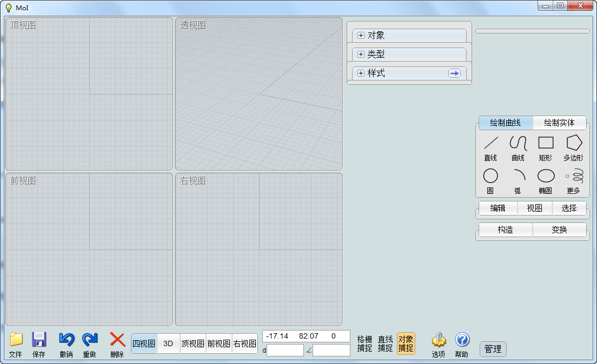Click the d distance input field
Screen dimensions: 597x364
coord(285,350)
